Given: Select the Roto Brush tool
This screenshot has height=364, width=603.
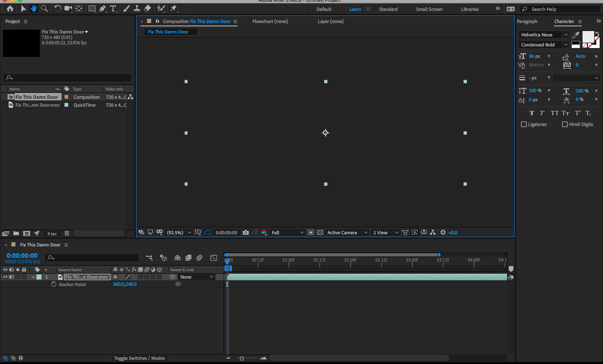Looking at the screenshot, I should pyautogui.click(x=160, y=8).
